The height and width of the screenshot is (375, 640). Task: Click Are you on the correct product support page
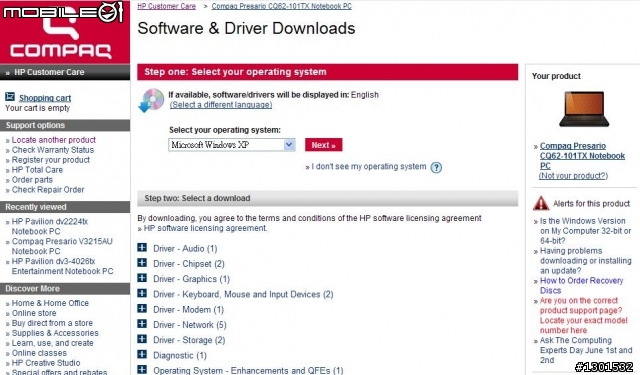tap(584, 315)
